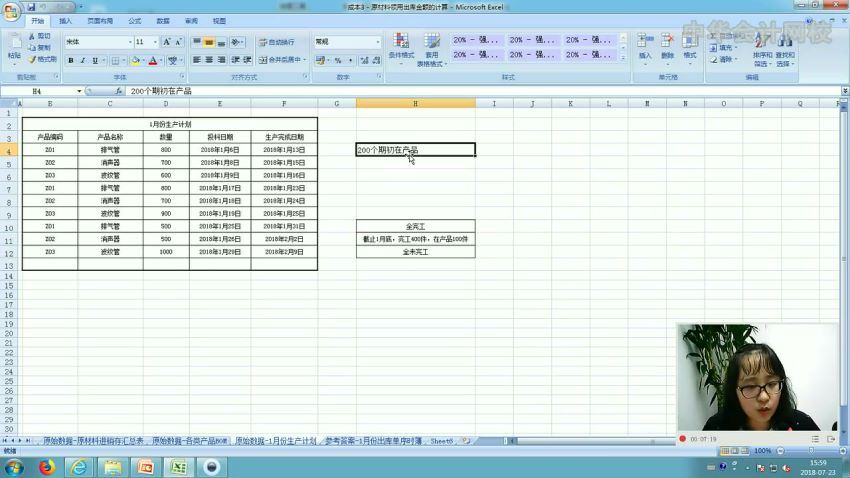The image size is (850, 478).
Task: Center text horizontally
Action: tap(209, 60)
